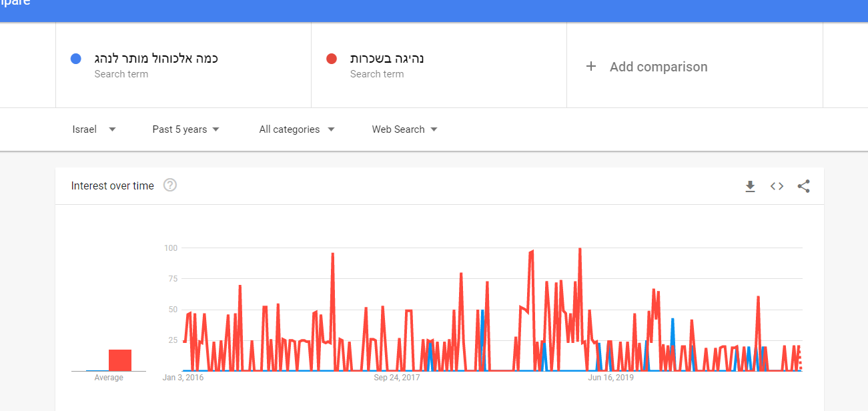Image resolution: width=868 pixels, height=411 pixels.
Task: Click the red Average bar
Action: pyautogui.click(x=120, y=360)
